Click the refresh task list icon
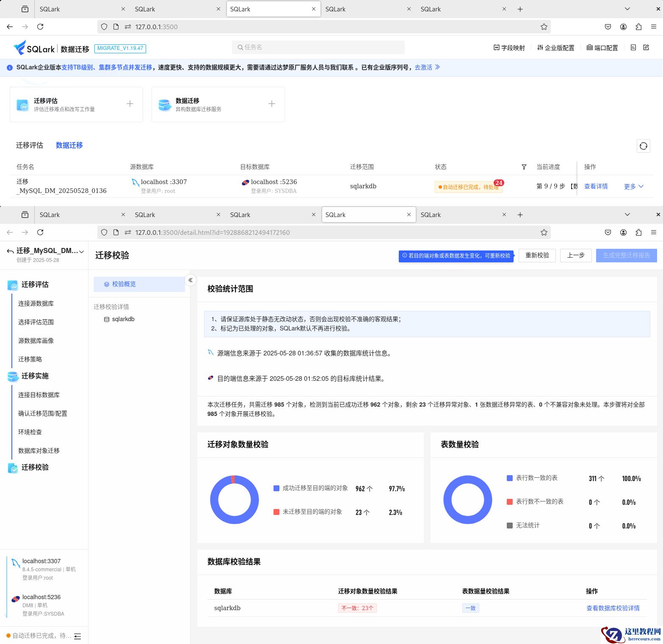The height and width of the screenshot is (644, 663). click(x=643, y=146)
